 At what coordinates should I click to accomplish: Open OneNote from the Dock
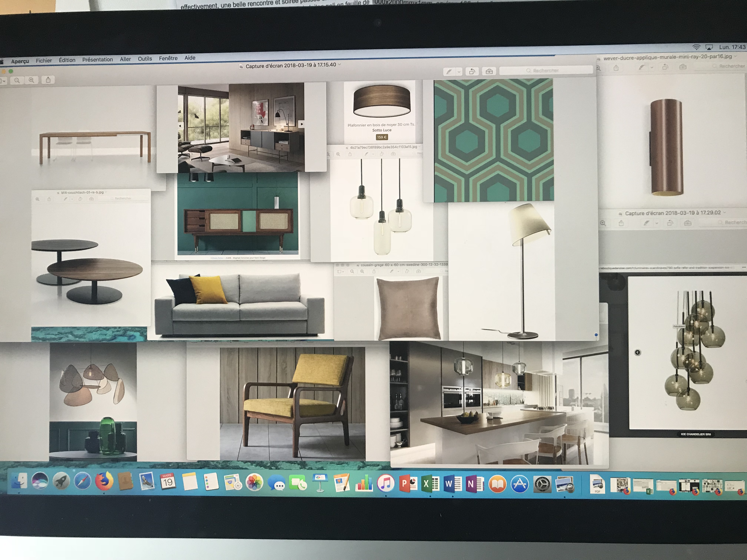coord(474,484)
